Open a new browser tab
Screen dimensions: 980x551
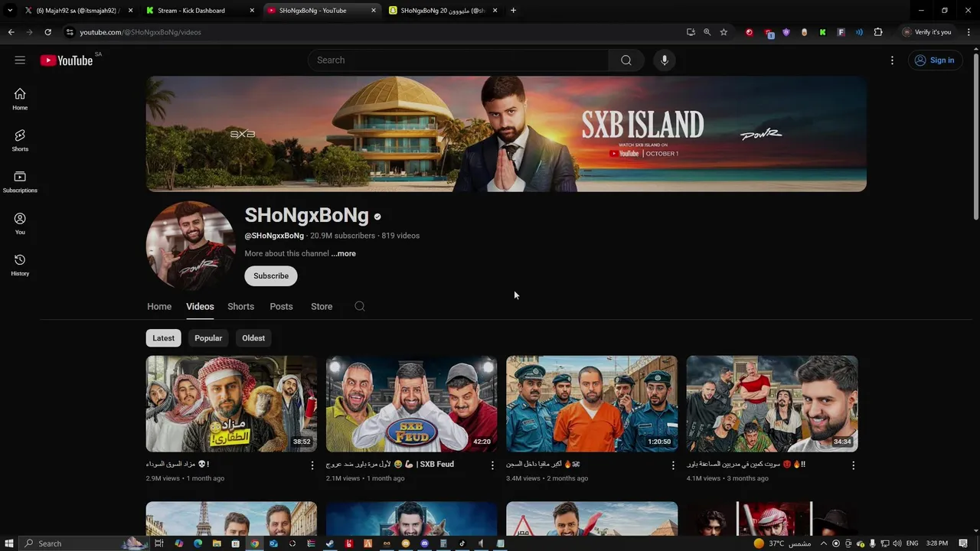click(513, 11)
